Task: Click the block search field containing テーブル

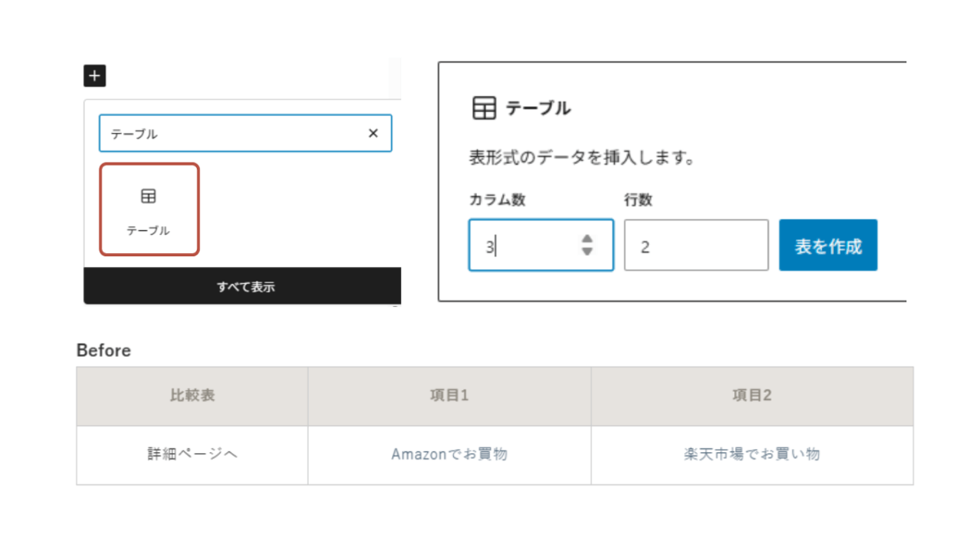Action: pyautogui.click(x=246, y=133)
